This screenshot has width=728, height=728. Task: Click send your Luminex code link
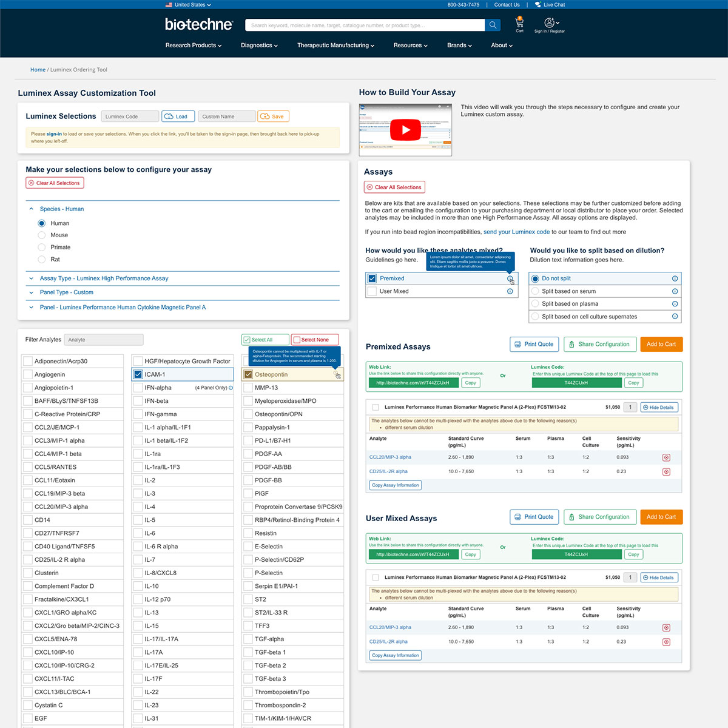pyautogui.click(x=516, y=232)
